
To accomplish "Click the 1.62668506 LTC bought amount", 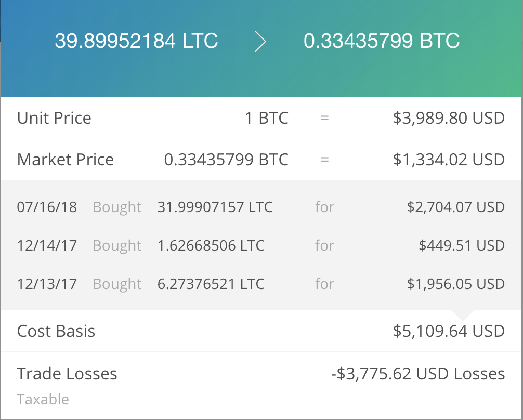I will (x=211, y=245).
